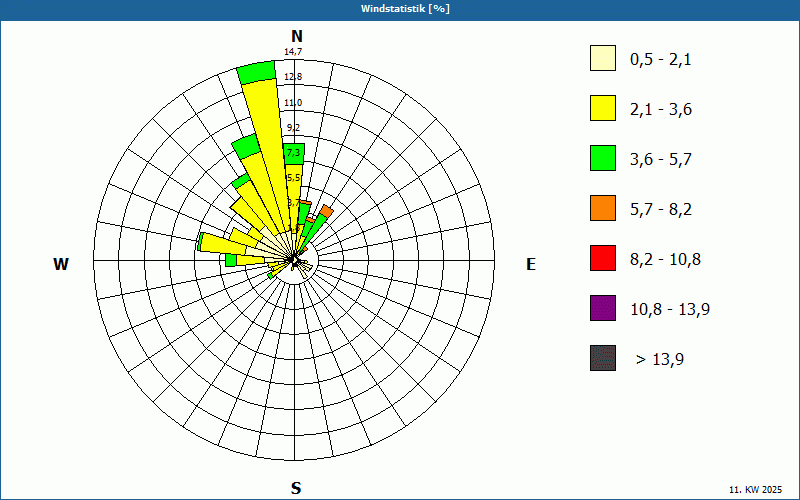Click the green tip of the longest wind bar
800x500 pixels.
[x=257, y=72]
